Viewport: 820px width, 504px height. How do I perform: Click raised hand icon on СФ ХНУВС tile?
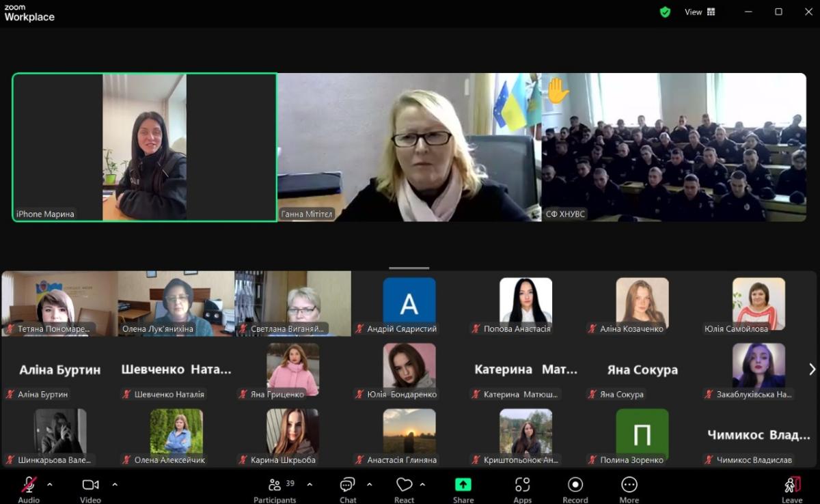coord(557,90)
